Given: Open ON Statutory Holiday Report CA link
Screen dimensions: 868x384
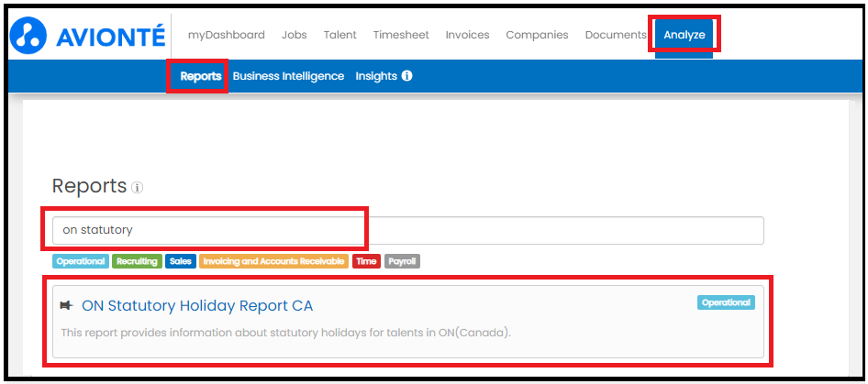Looking at the screenshot, I should [x=197, y=305].
